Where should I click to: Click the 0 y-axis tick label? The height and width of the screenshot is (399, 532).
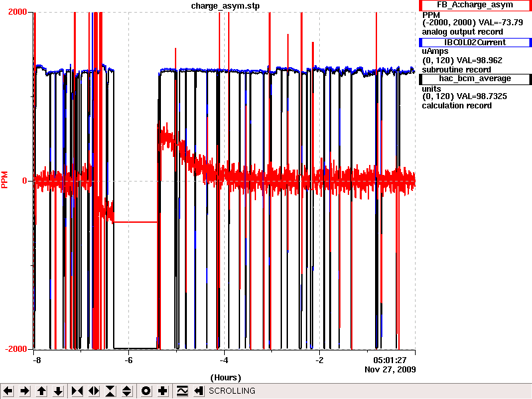point(25,181)
